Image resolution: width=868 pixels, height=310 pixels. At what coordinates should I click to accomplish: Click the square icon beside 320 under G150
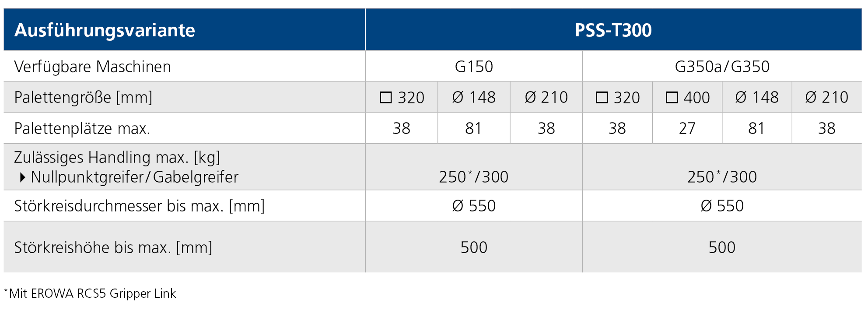[x=385, y=98]
